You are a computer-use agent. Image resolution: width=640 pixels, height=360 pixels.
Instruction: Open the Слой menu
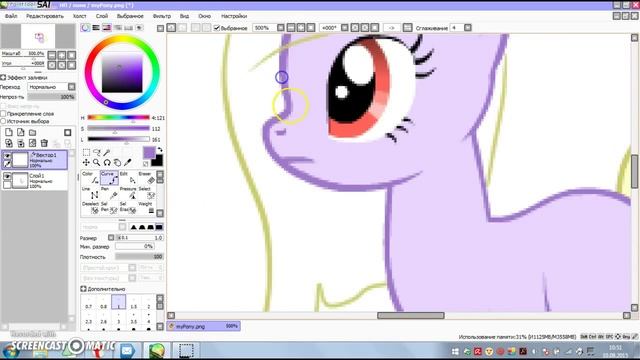click(102, 16)
